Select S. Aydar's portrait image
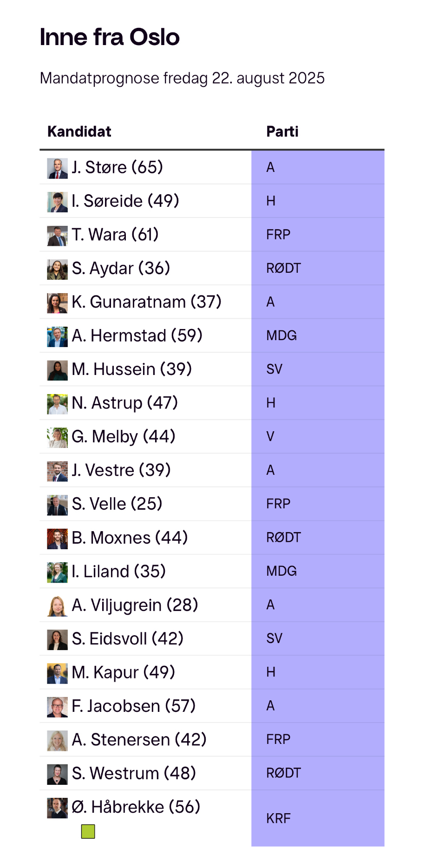The width and height of the screenshot is (425, 868). (x=57, y=269)
